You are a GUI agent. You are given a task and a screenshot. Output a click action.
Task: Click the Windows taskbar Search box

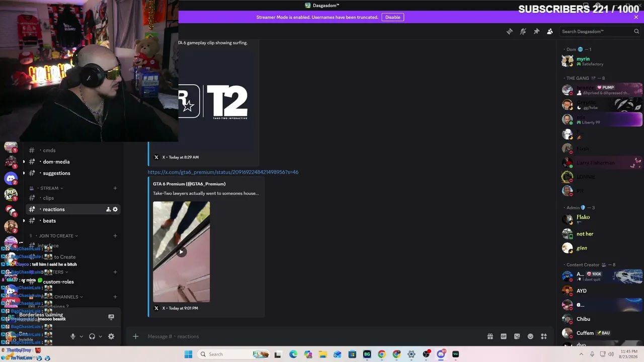[234, 354]
